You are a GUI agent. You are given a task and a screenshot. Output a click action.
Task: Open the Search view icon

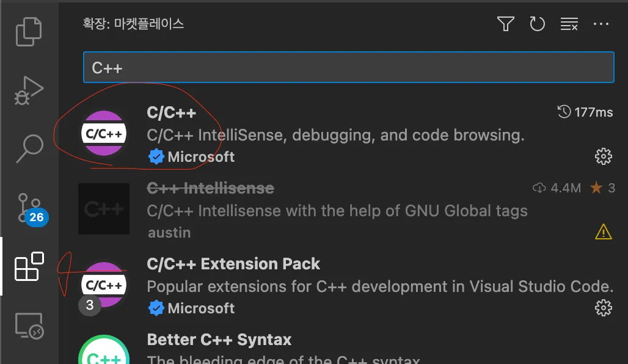click(x=29, y=148)
